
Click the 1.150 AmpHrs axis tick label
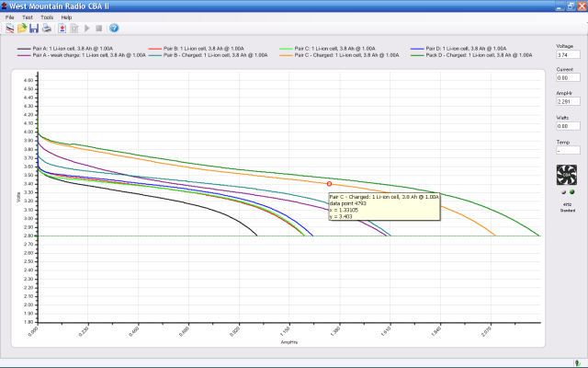pyautogui.click(x=286, y=331)
